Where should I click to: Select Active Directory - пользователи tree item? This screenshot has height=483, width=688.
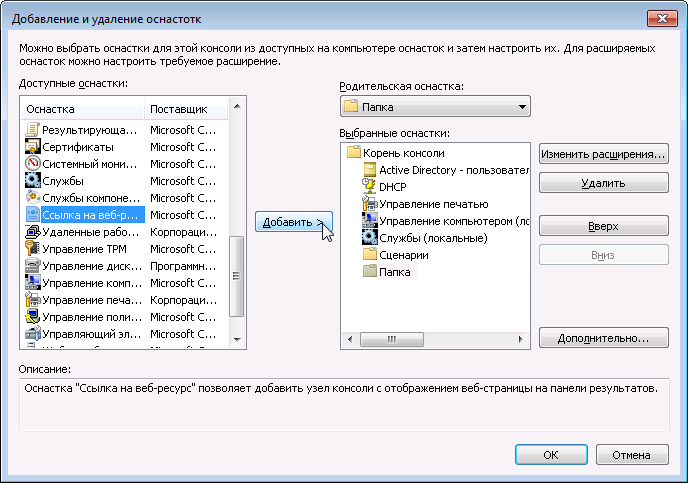point(454,170)
